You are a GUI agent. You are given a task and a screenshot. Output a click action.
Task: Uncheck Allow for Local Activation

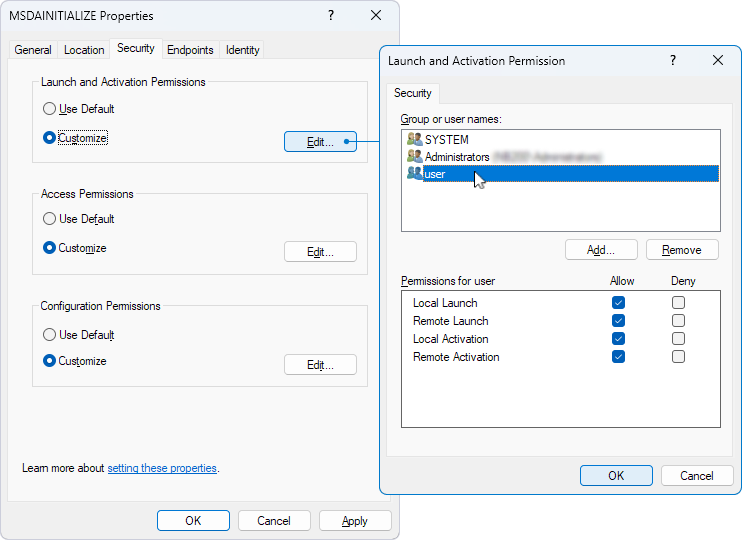[618, 338]
